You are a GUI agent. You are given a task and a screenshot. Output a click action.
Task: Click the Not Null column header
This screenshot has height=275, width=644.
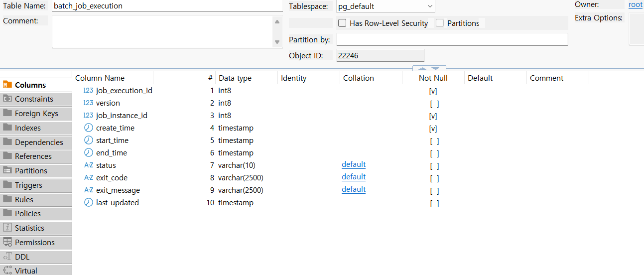click(433, 78)
